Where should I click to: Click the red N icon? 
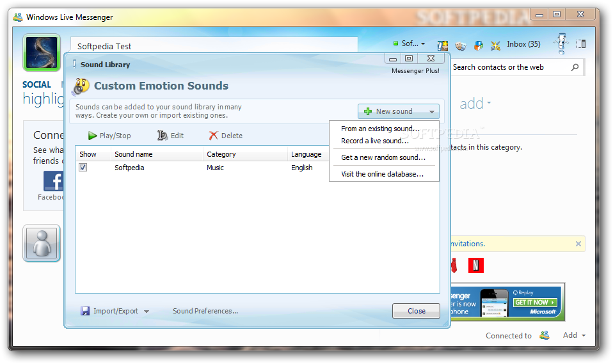point(476,265)
